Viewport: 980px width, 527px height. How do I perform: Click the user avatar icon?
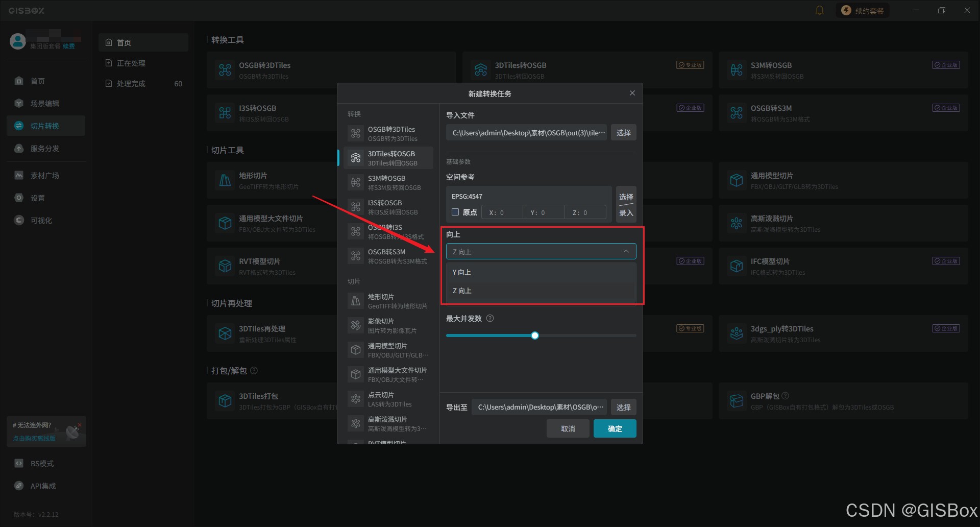click(x=18, y=41)
